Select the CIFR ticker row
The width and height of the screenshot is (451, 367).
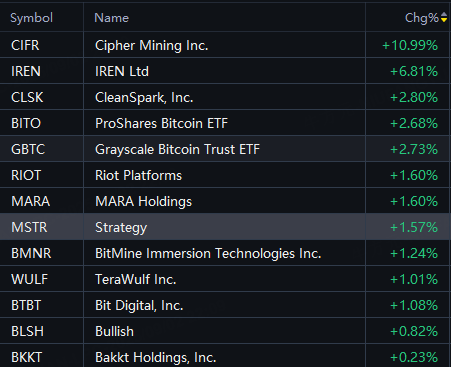click(x=225, y=45)
